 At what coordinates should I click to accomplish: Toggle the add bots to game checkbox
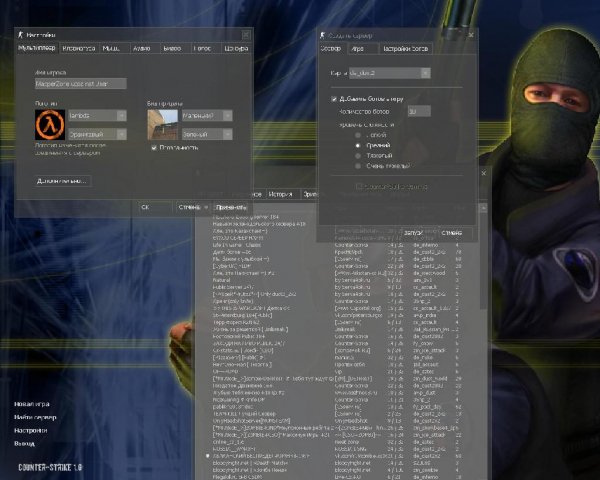[x=335, y=99]
